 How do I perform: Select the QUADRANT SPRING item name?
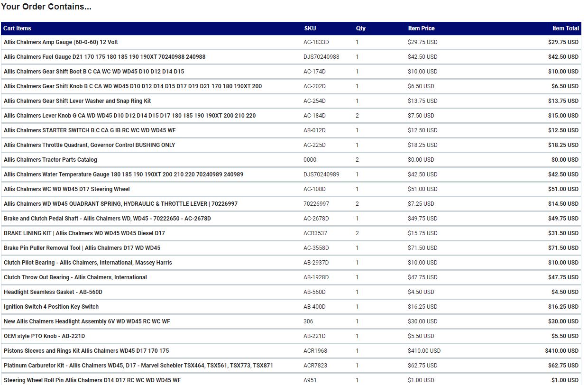pos(120,204)
